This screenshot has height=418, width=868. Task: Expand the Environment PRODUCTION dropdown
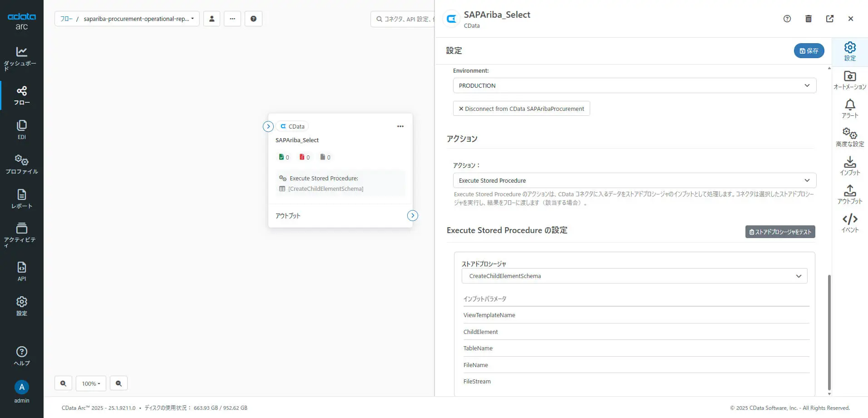tap(634, 85)
